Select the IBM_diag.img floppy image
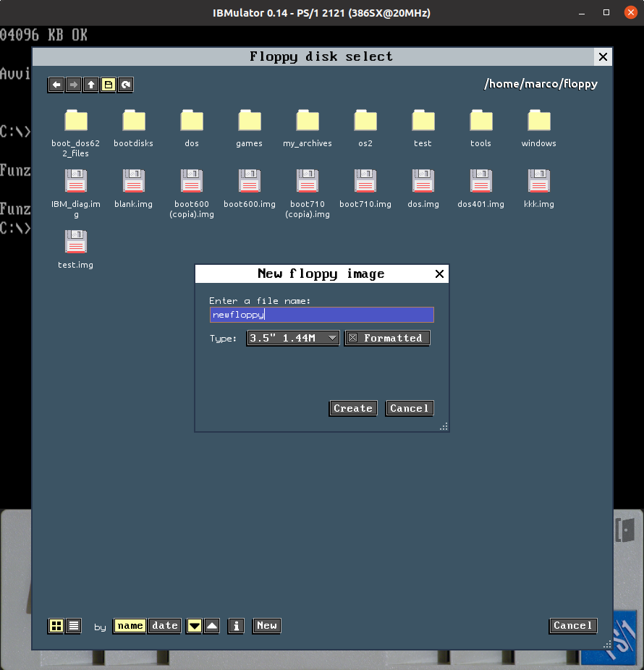The height and width of the screenshot is (670, 644). point(76,194)
